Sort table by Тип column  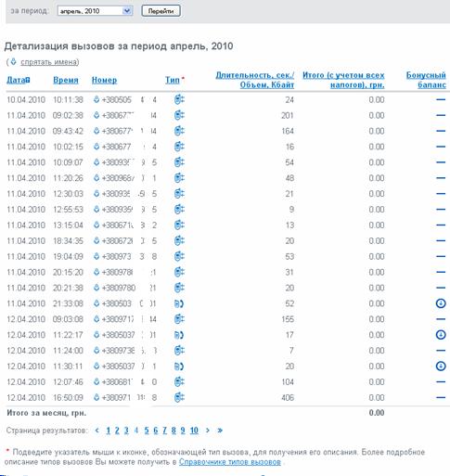[173, 80]
